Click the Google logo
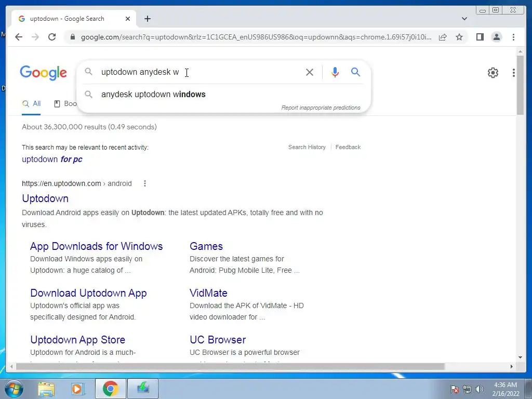Screen dimensions: 532x399 tap(44, 73)
